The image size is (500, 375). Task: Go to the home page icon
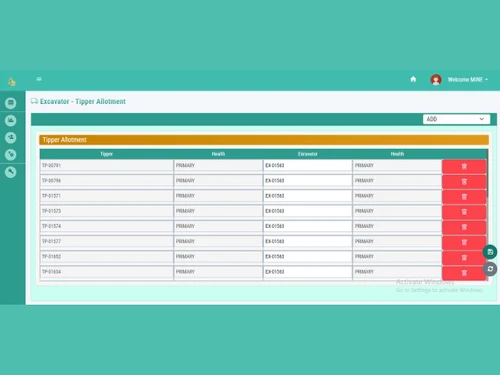click(x=413, y=79)
